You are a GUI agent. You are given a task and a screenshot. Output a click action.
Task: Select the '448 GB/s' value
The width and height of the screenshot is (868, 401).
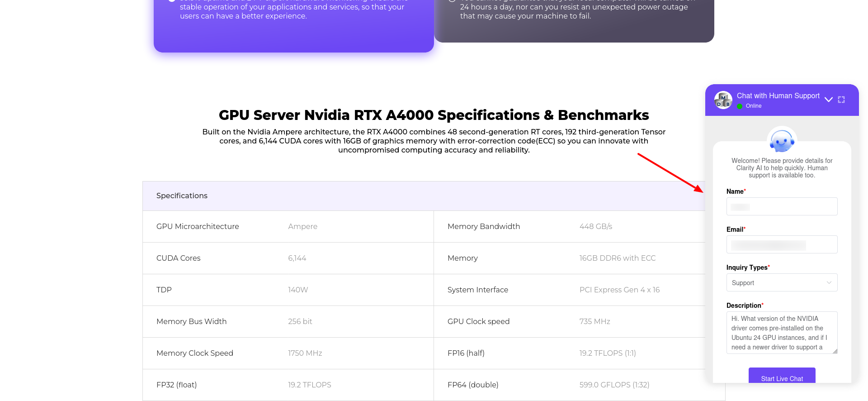(x=596, y=226)
